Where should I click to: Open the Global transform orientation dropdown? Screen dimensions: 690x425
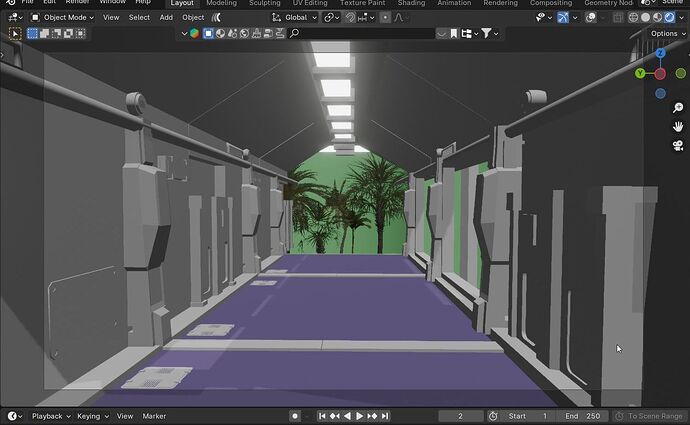294,18
